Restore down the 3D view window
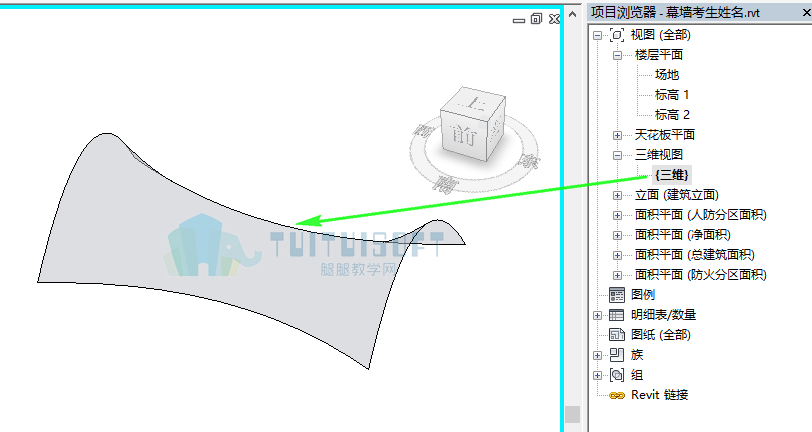The width and height of the screenshot is (812, 432). pos(536,19)
